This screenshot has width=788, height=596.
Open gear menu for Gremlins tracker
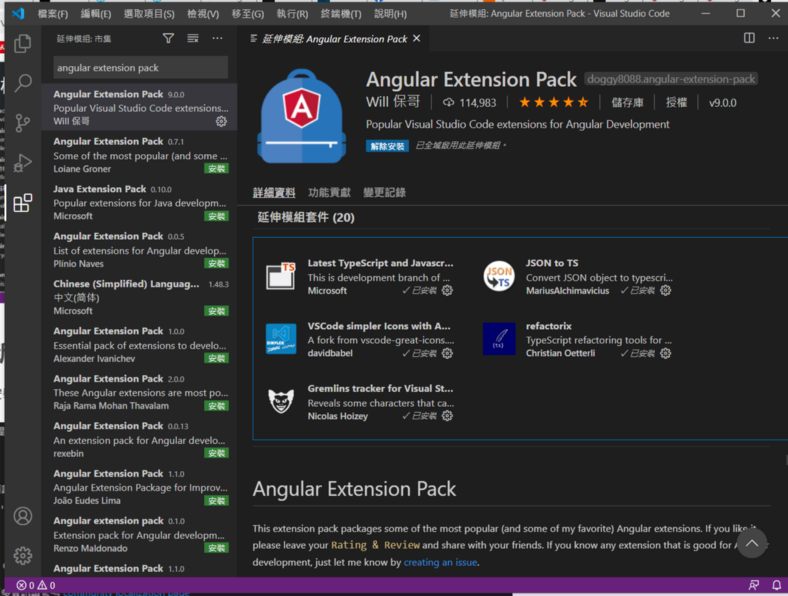coord(447,416)
